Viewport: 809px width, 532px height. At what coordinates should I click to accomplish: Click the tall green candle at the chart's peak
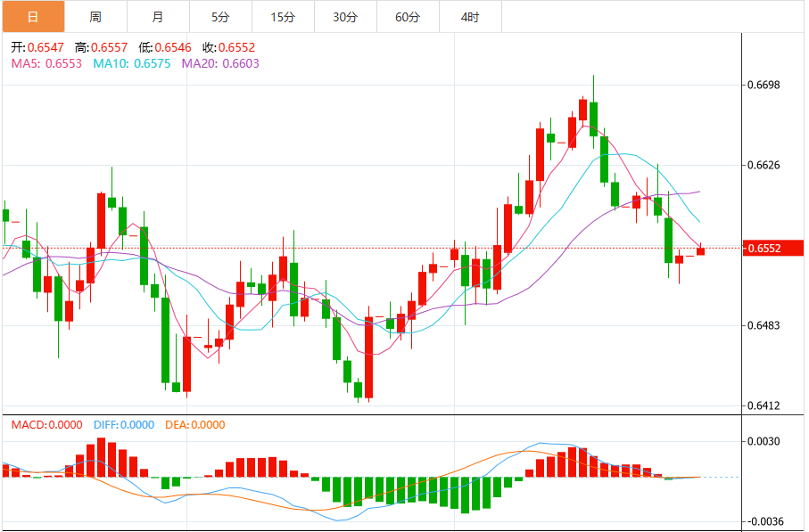coord(593,119)
